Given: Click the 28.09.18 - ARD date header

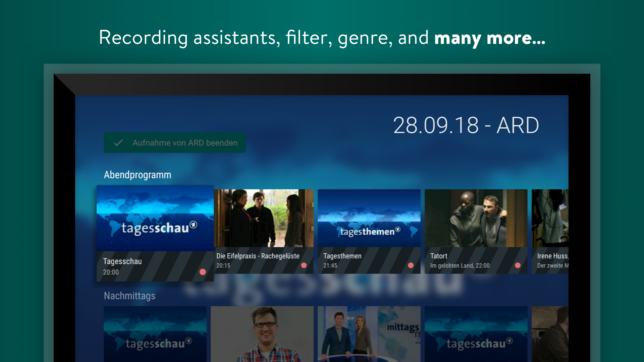Looking at the screenshot, I should pos(466,125).
